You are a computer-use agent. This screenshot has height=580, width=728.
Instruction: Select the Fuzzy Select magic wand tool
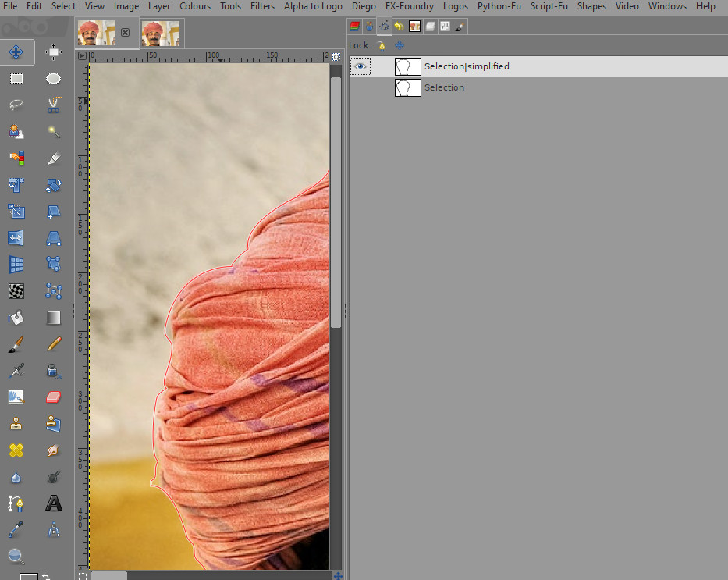point(54,133)
